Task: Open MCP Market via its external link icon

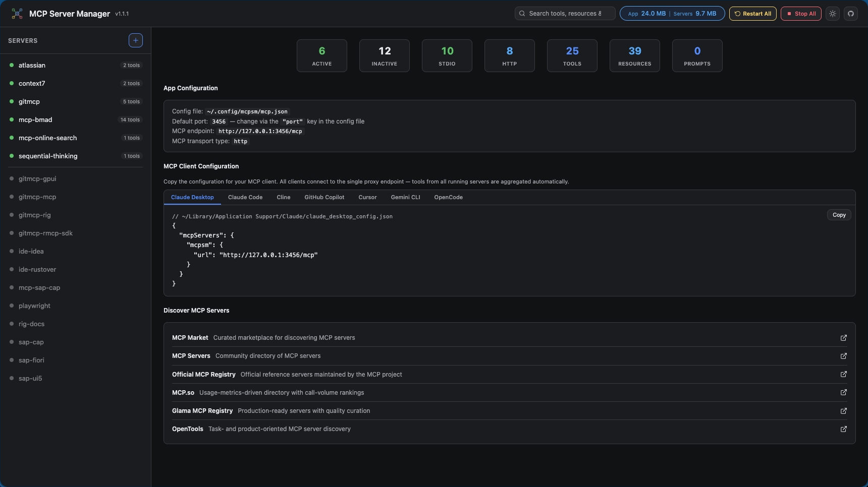Action: [843, 338]
